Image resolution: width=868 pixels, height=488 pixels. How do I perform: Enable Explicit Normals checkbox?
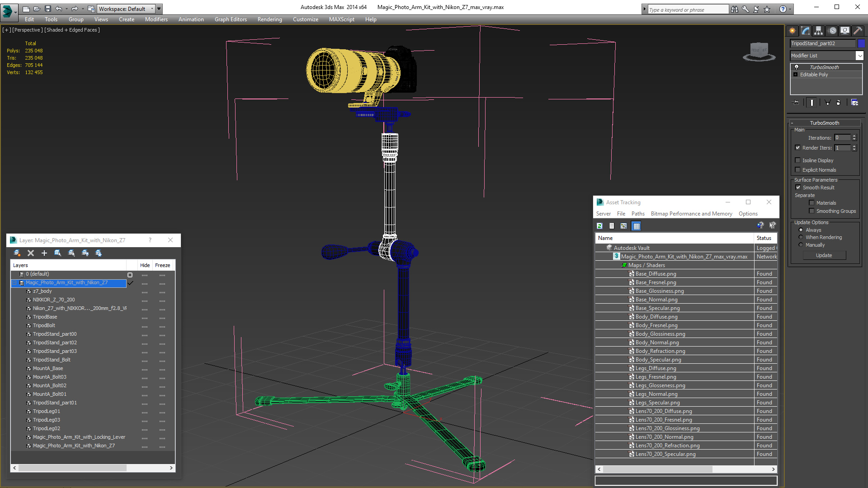click(x=798, y=170)
